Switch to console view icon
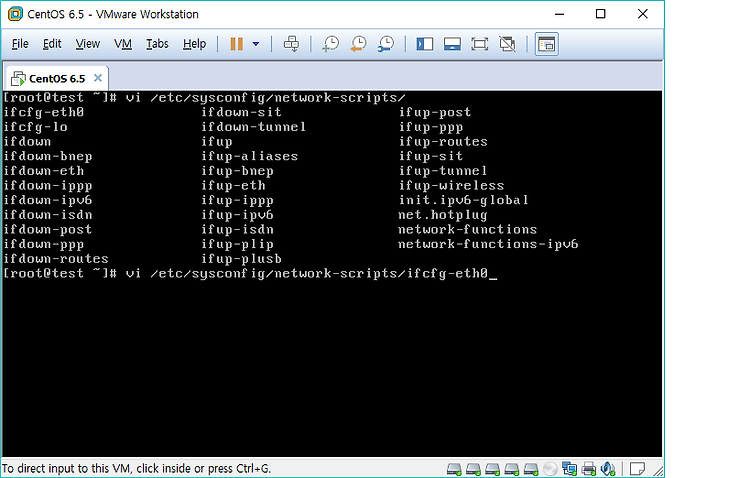Image resolution: width=750 pixels, height=478 pixels. 546,44
